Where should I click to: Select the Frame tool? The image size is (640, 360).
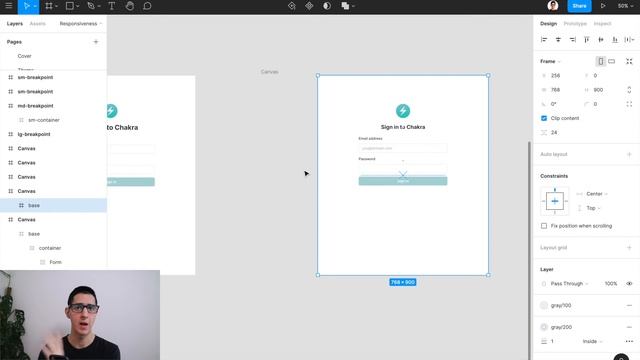(x=49, y=6)
